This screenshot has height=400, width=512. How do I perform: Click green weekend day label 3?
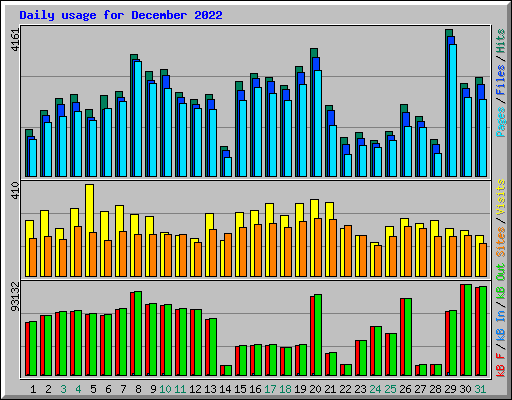(63, 389)
